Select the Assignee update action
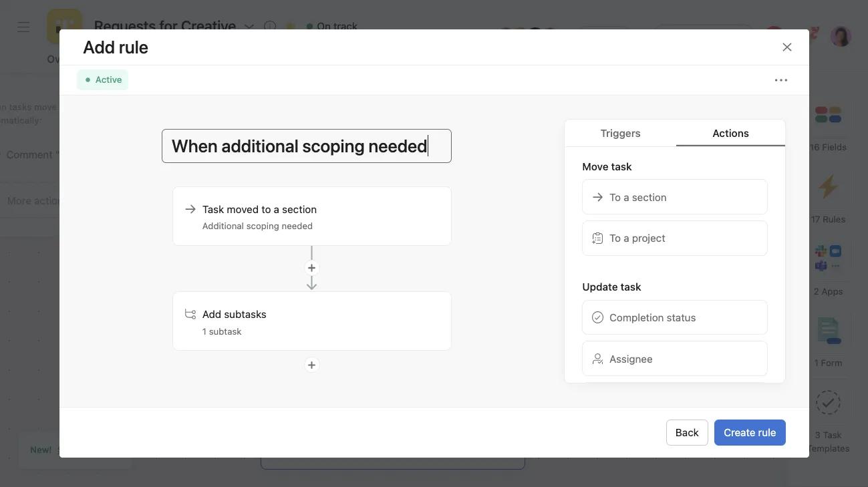 [x=674, y=359]
